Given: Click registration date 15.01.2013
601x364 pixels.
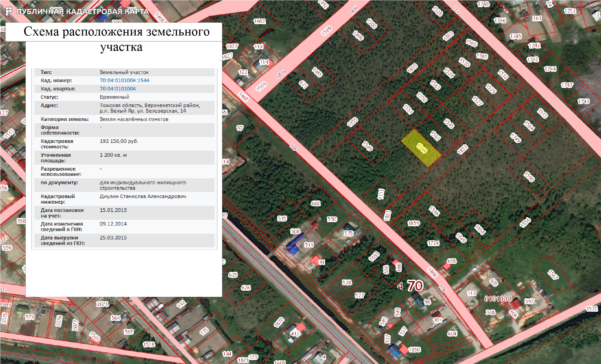Looking at the screenshot, I should pos(113,210).
